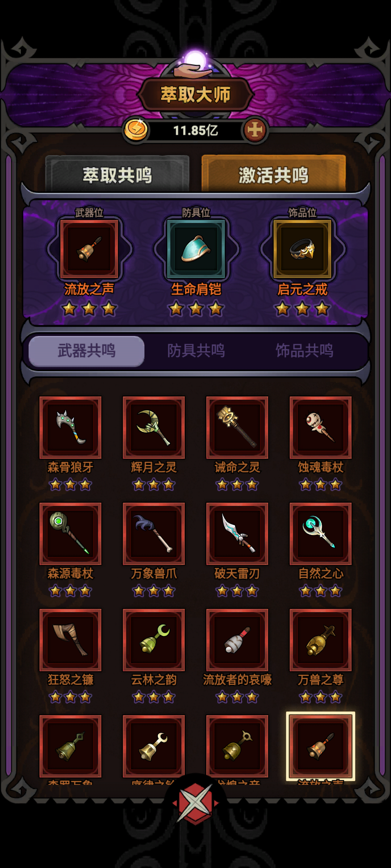Pick the 自然之心 orb staff
This screenshot has width=391, height=868.
[x=320, y=533]
